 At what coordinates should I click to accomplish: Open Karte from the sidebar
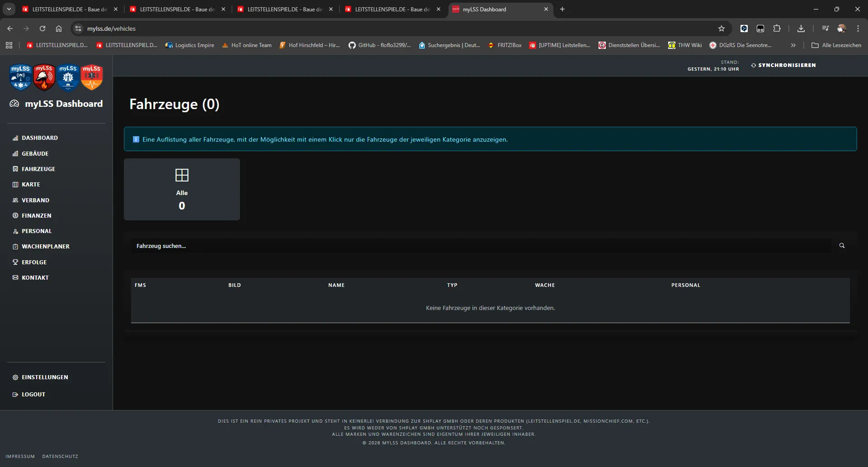pyautogui.click(x=31, y=185)
